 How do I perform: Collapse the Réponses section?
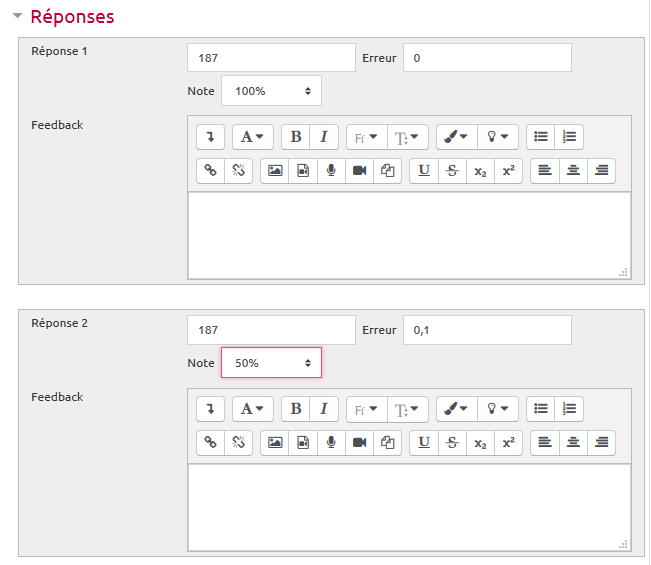click(17, 17)
